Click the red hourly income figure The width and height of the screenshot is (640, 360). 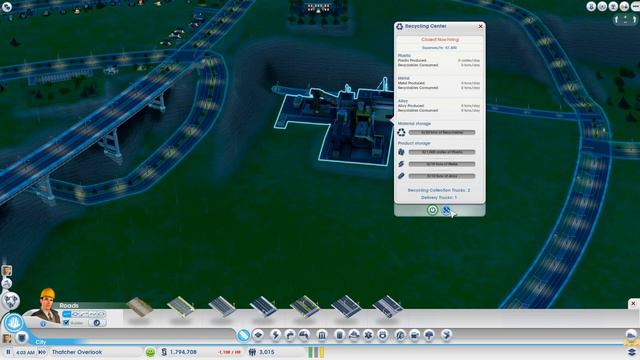click(229, 352)
